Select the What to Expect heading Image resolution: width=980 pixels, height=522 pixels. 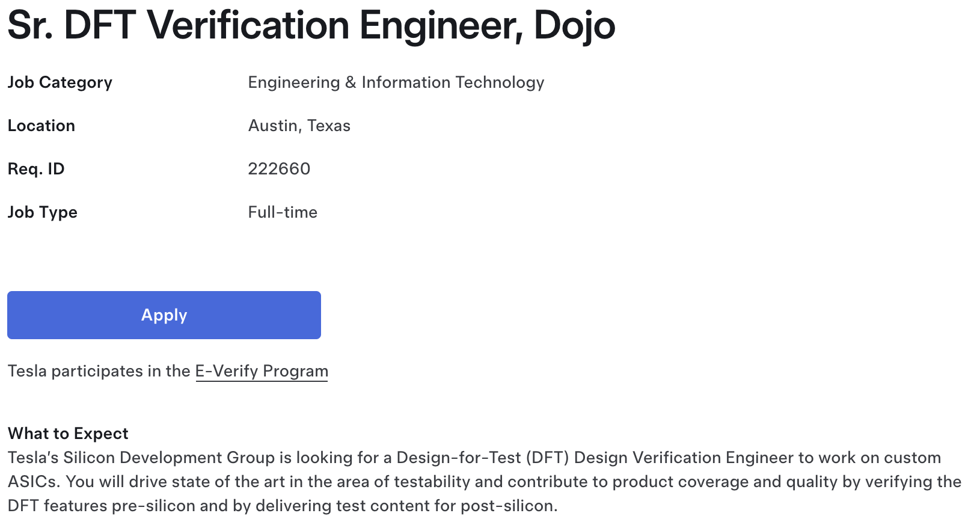pyautogui.click(x=68, y=434)
